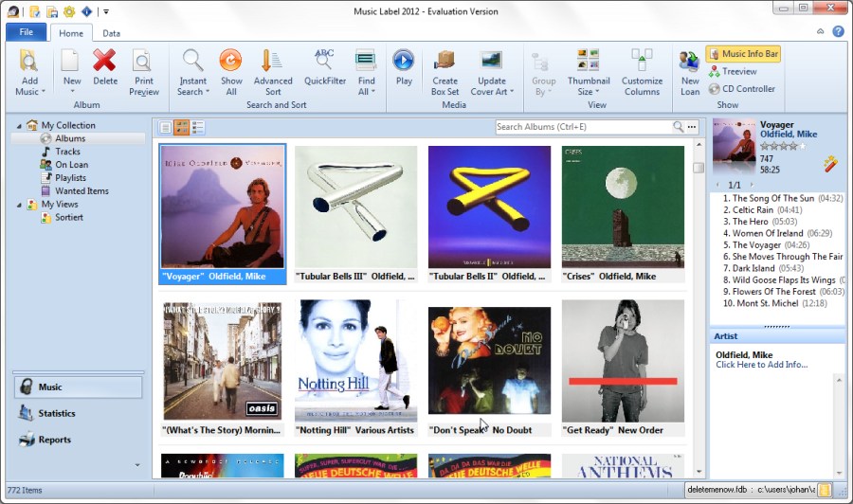Switch to the Data tab
Viewport: 853px width, 504px height.
tap(112, 33)
